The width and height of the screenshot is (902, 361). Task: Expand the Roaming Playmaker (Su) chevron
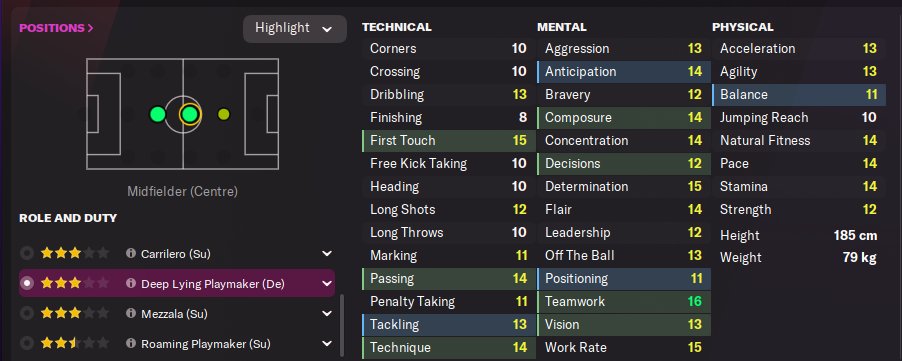click(x=327, y=344)
